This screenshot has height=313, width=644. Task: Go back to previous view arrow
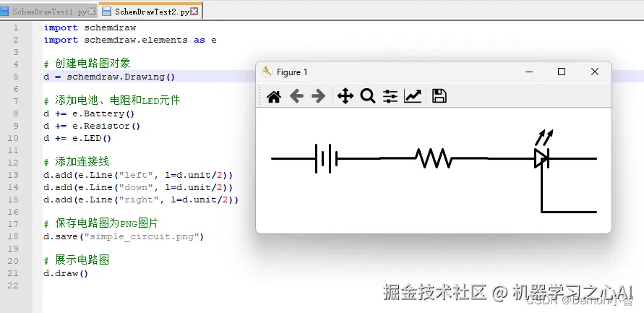296,97
